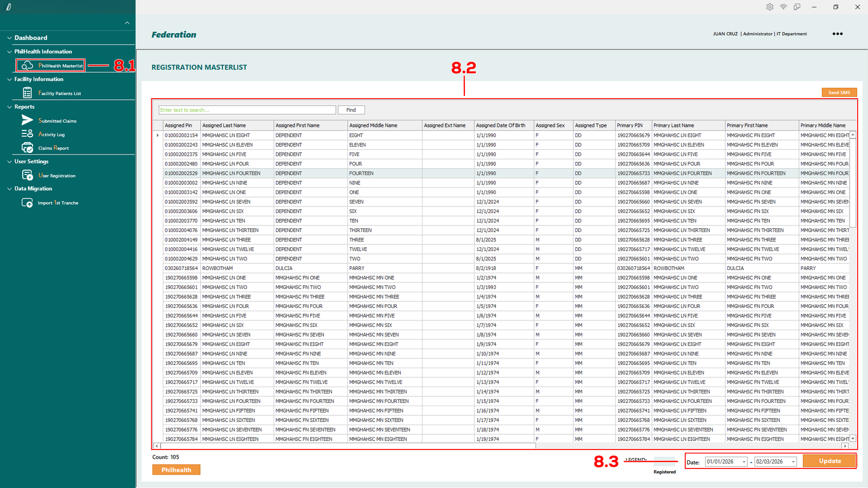Open the Activity Log icon
The image size is (868, 488).
coord(27,134)
